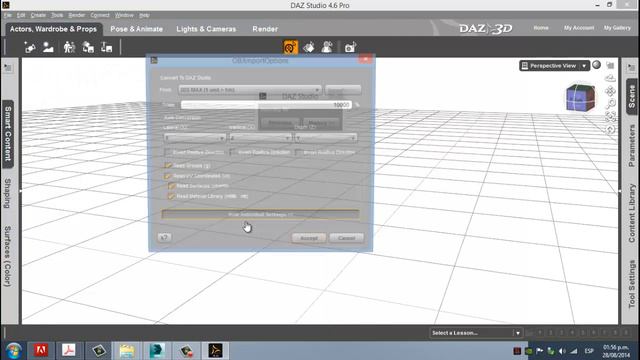Image resolution: width=640 pixels, height=360 pixels.
Task: Open the Tool Settings side tab
Action: [x=632, y=284]
